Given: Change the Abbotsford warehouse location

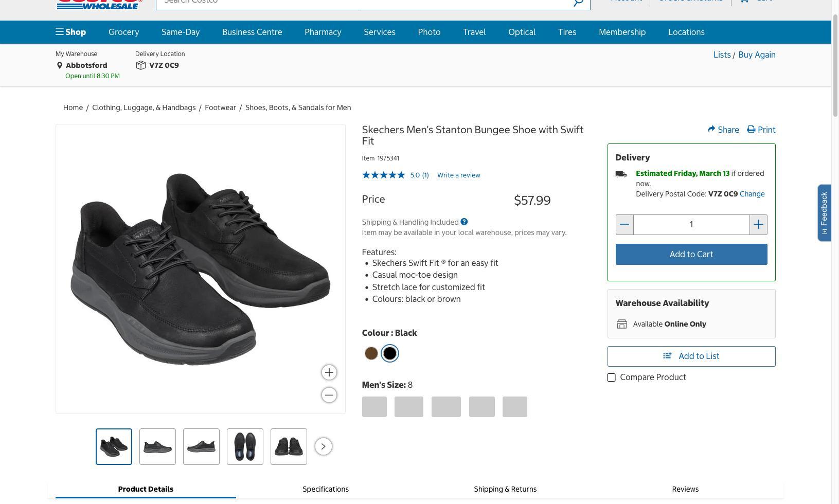Looking at the screenshot, I should click(86, 65).
